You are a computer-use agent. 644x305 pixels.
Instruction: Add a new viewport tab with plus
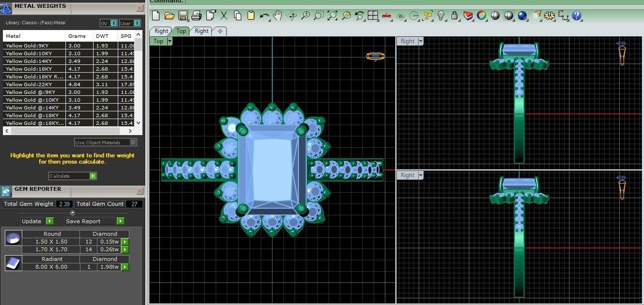tap(220, 31)
